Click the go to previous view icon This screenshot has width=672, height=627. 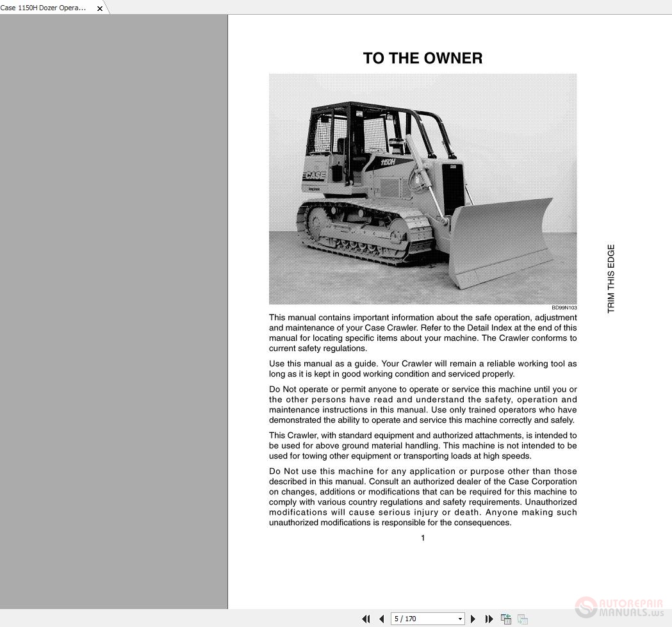click(x=506, y=619)
